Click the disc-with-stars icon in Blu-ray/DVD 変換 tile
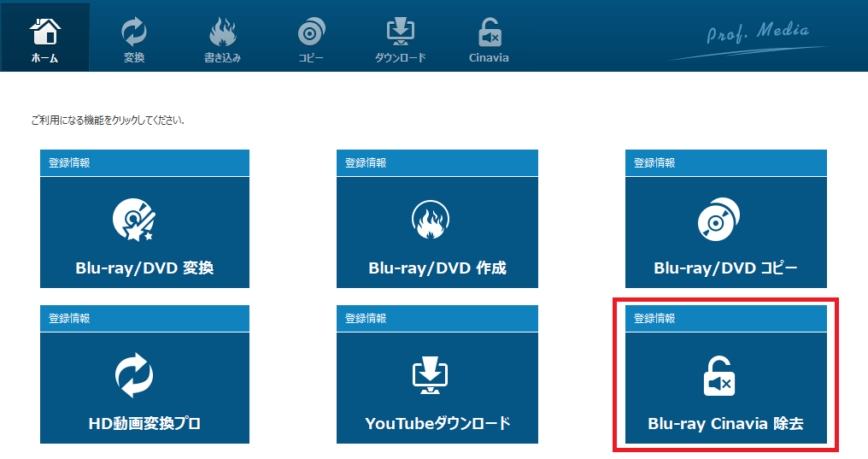Screen dimensions: 868x459 pyautogui.click(x=134, y=220)
